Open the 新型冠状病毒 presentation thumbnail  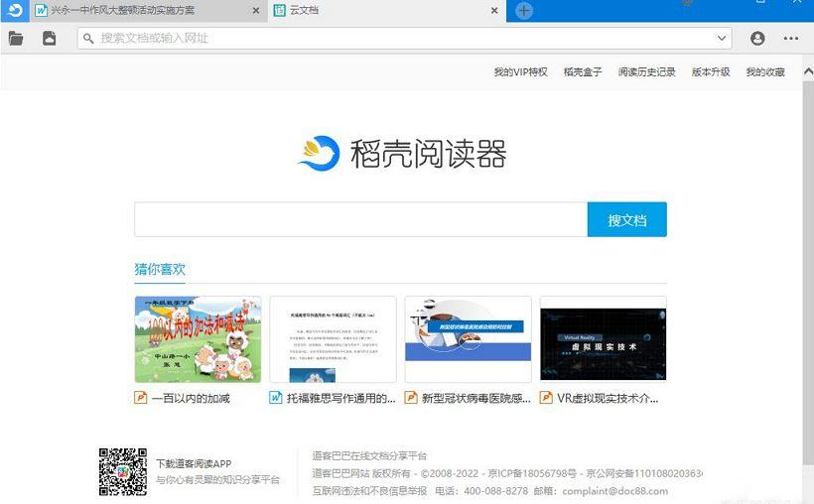click(x=468, y=339)
